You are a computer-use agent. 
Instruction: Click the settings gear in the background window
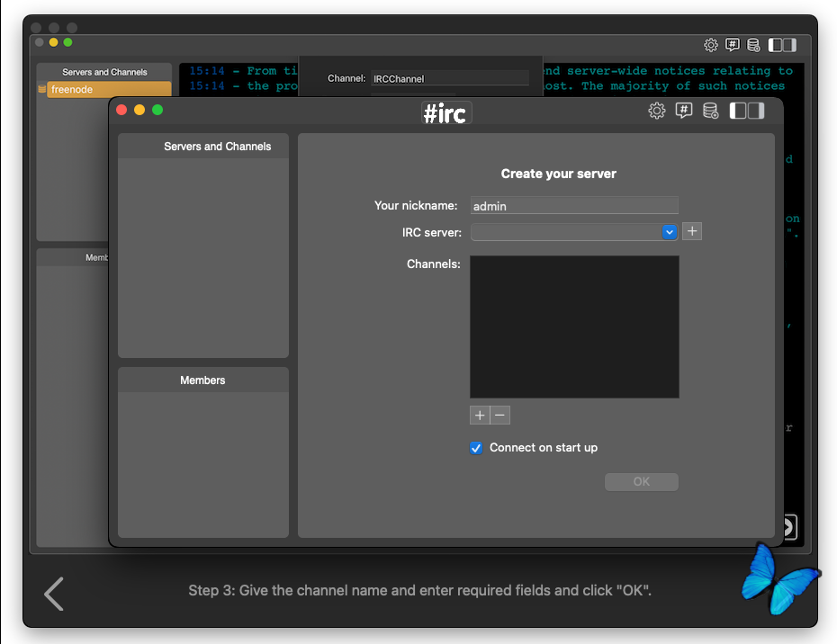click(711, 44)
